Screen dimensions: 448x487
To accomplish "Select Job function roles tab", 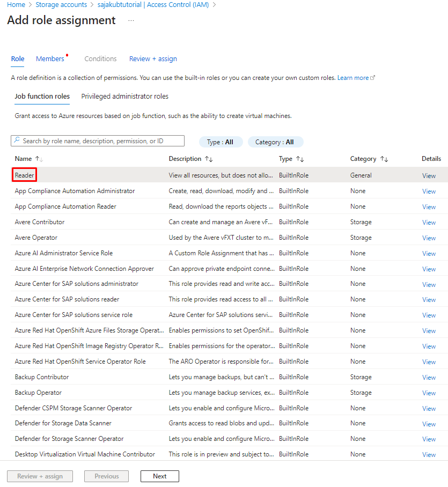I will point(42,97).
